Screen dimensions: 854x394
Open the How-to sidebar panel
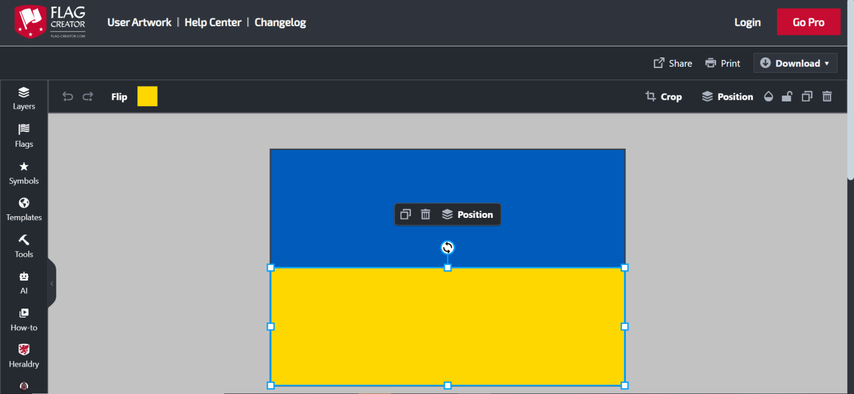24,320
